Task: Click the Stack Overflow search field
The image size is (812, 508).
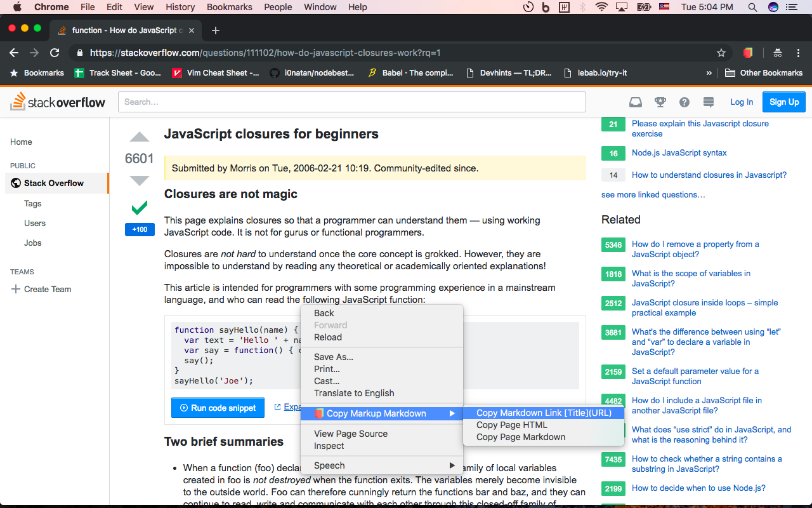Action: coord(352,102)
